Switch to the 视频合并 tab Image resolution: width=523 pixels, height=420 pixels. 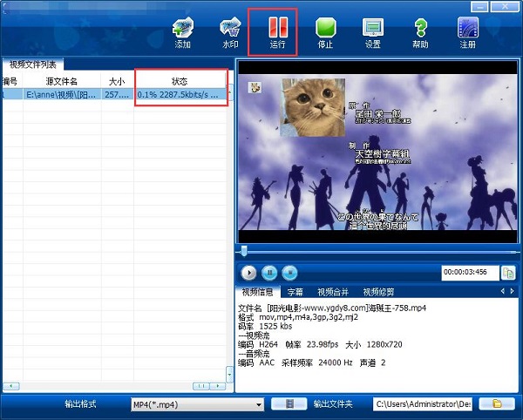coord(333,292)
